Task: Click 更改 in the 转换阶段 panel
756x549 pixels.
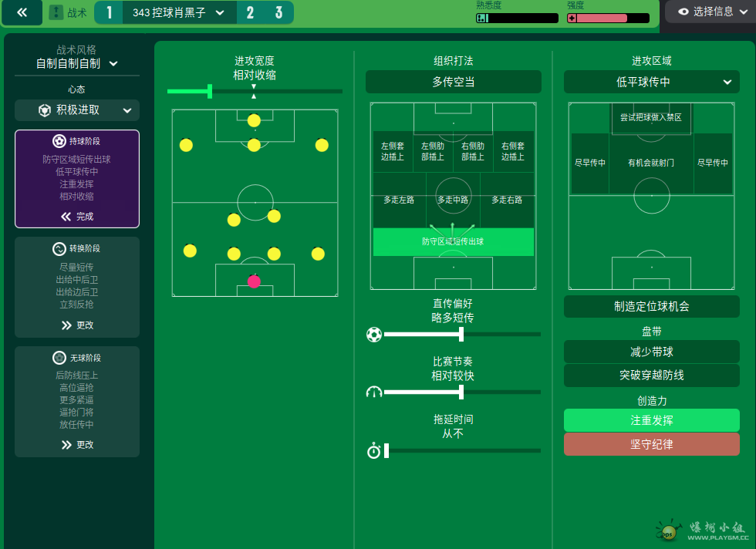Action: point(77,325)
